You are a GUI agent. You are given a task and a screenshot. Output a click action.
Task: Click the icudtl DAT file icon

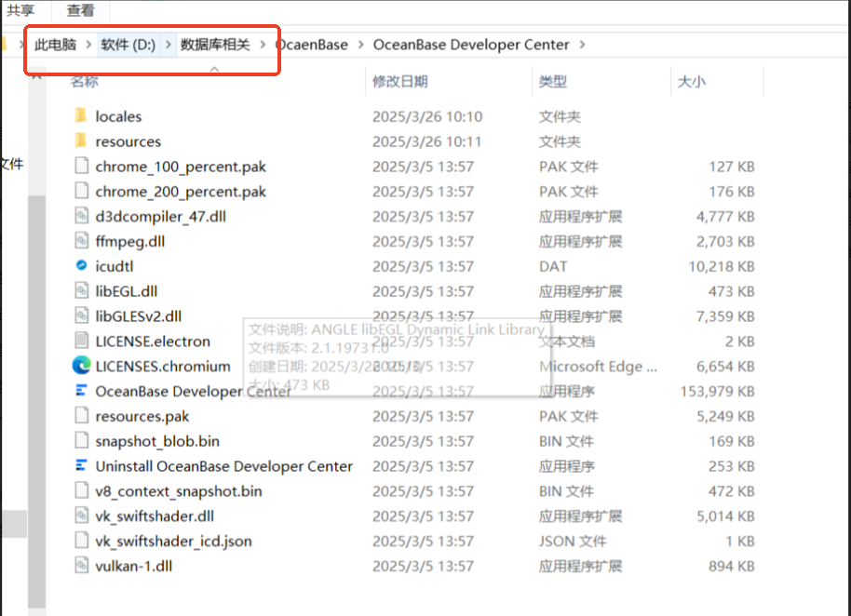click(x=81, y=265)
